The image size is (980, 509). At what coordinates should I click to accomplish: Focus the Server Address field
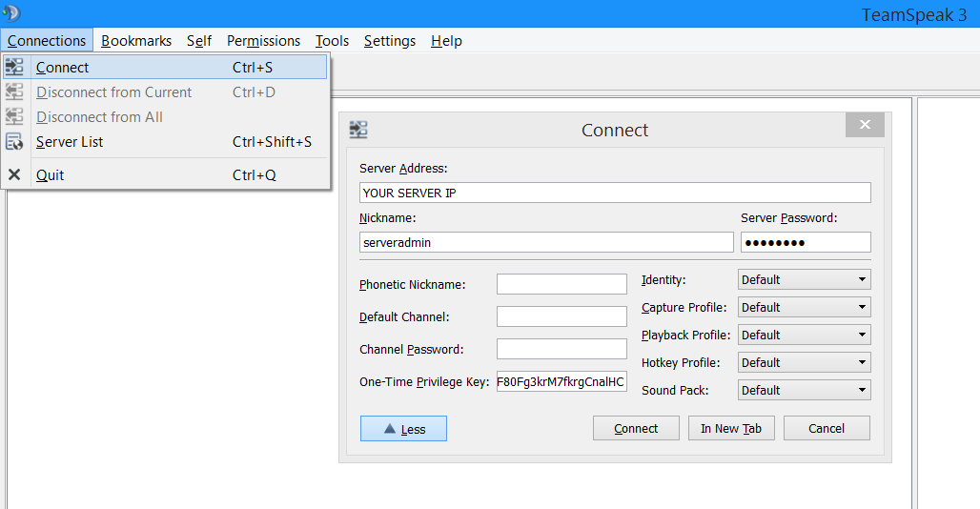(x=615, y=193)
